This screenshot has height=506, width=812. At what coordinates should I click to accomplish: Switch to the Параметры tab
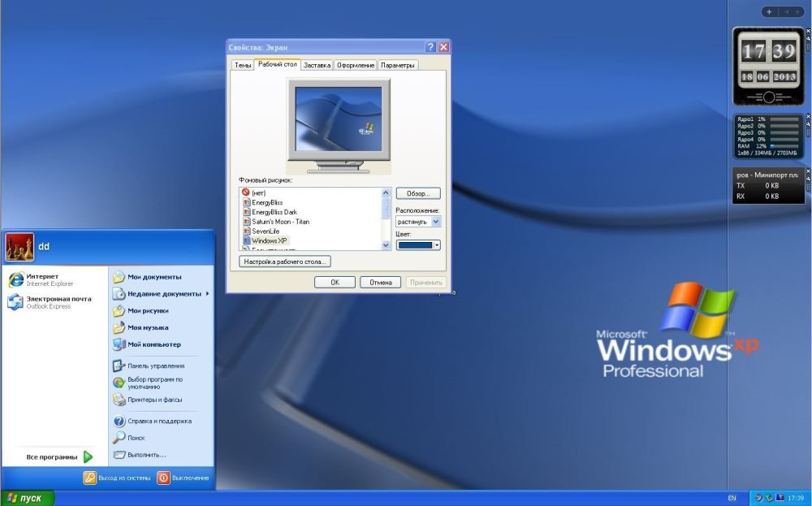398,65
